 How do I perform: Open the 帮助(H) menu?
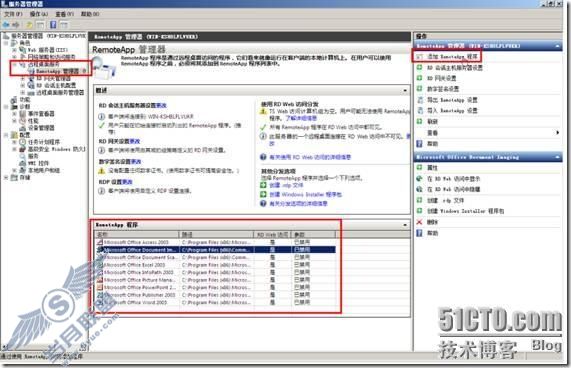(90, 14)
